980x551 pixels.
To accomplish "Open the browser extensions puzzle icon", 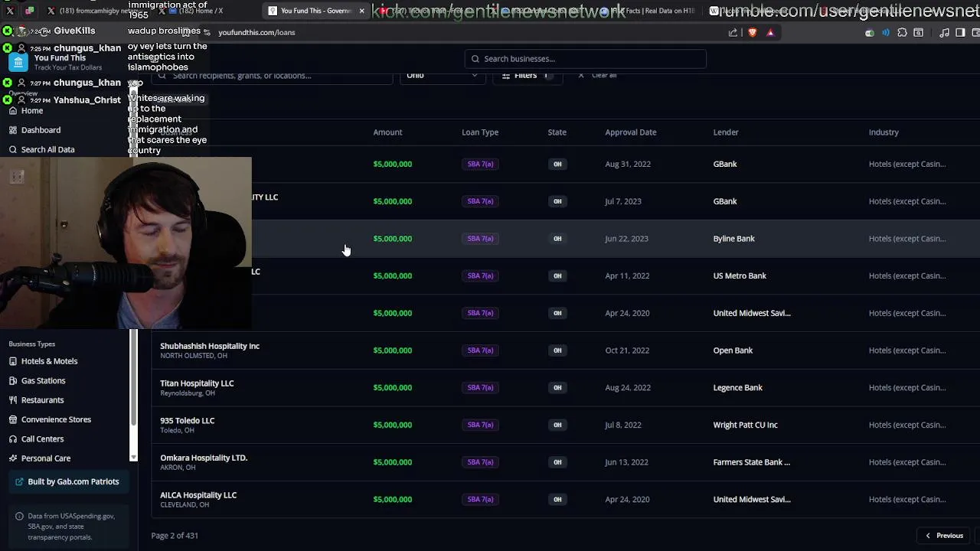I will click(x=902, y=33).
